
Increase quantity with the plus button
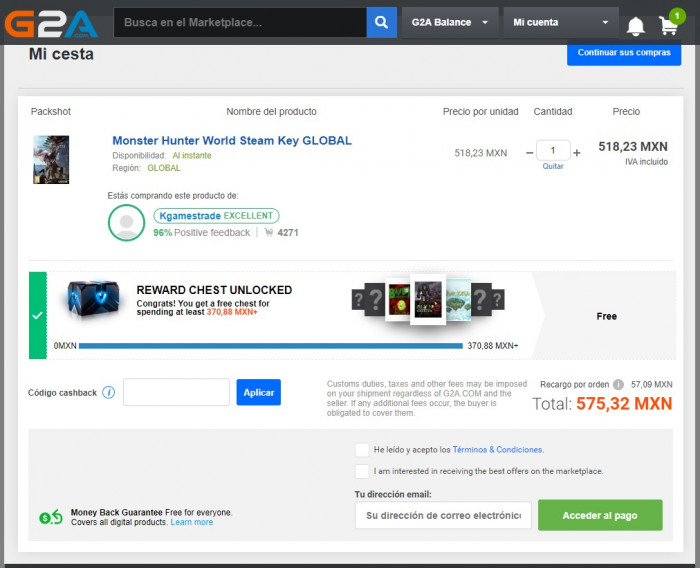click(x=577, y=153)
